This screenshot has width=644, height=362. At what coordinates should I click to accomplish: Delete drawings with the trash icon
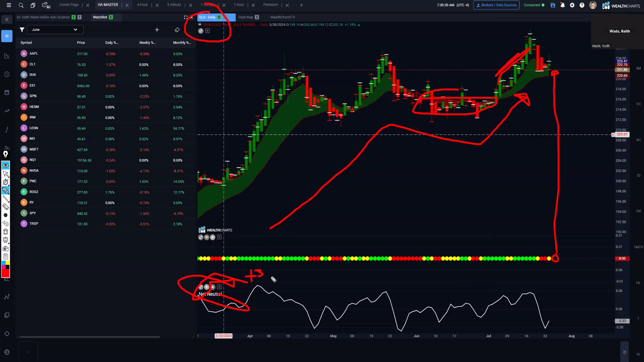tap(6, 232)
